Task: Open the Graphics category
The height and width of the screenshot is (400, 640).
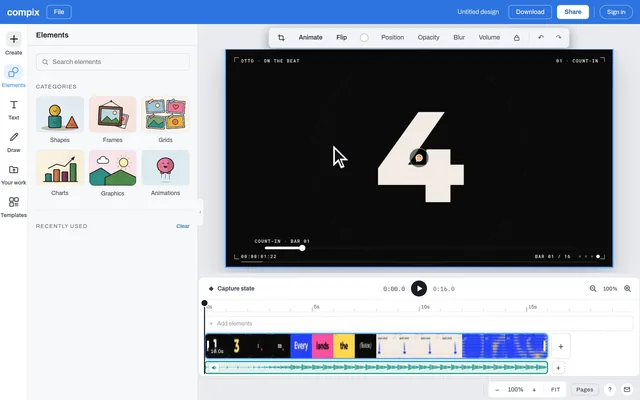Action: click(113, 173)
